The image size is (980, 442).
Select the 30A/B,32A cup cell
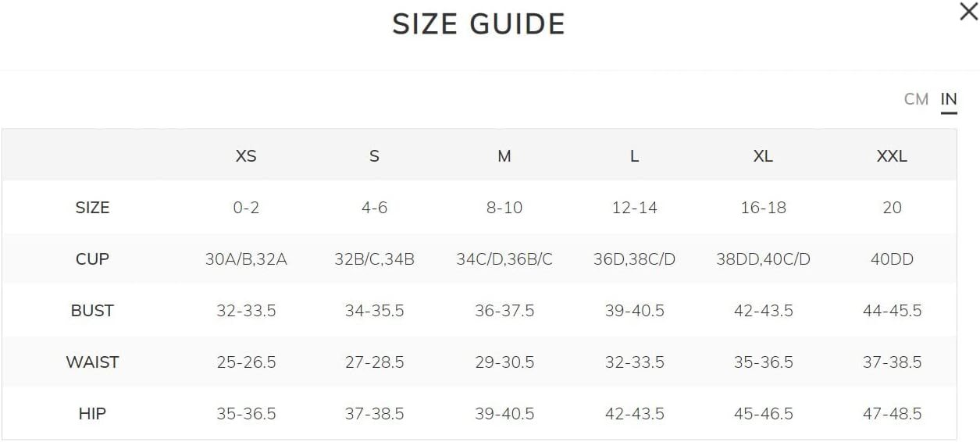click(246, 259)
